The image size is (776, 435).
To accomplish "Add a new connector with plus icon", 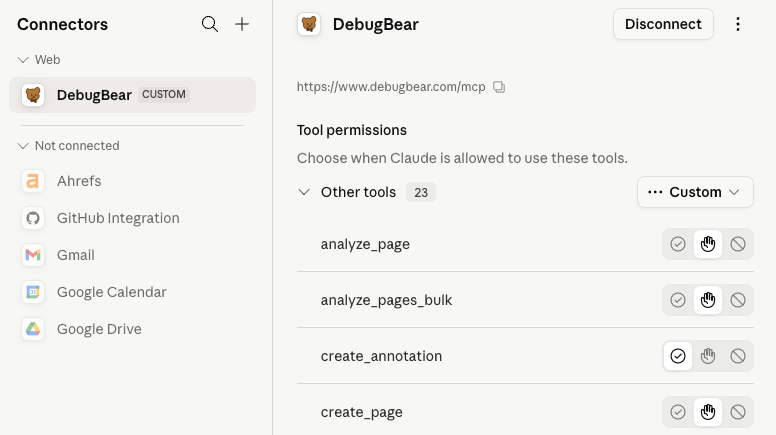I will click(242, 24).
